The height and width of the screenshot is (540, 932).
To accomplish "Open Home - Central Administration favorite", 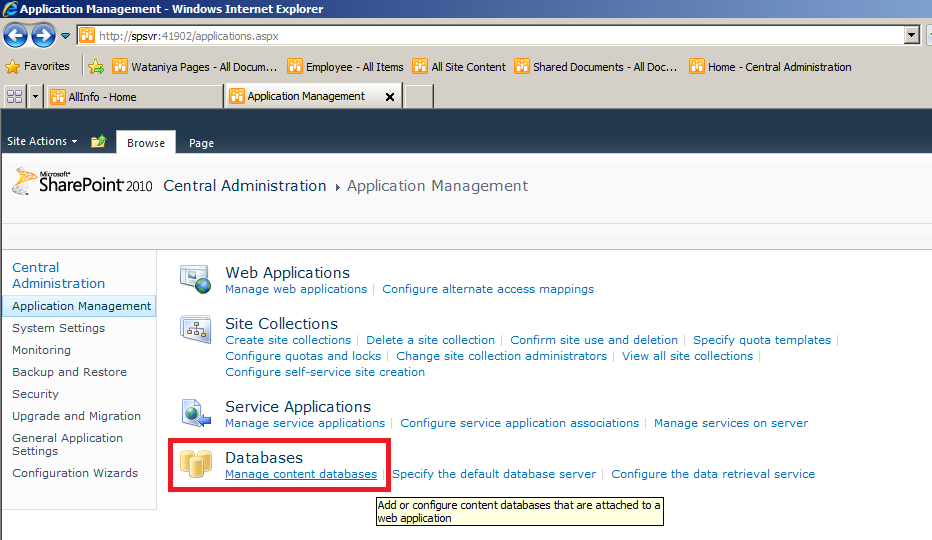I will coord(770,67).
